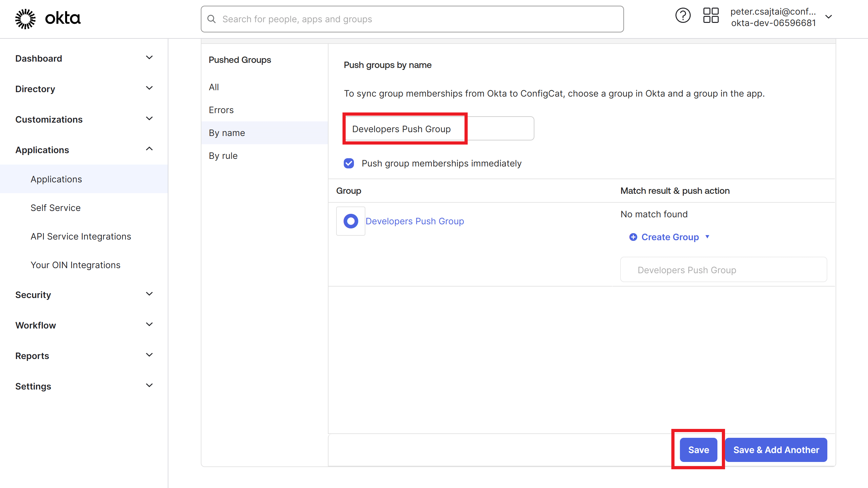The width and height of the screenshot is (868, 488).
Task: Switch to the Errors tab
Action: coord(221,110)
